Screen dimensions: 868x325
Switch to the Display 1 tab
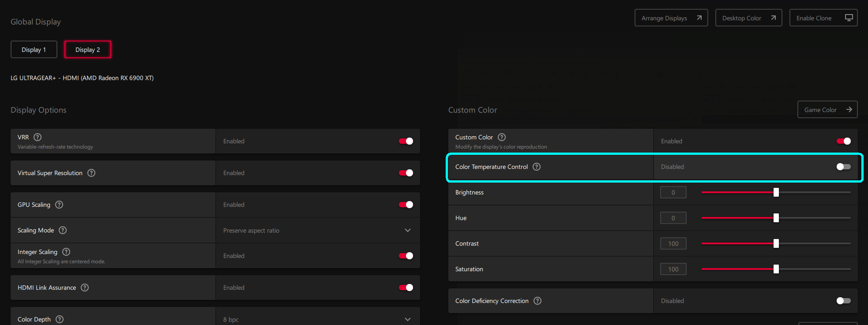[34, 50]
